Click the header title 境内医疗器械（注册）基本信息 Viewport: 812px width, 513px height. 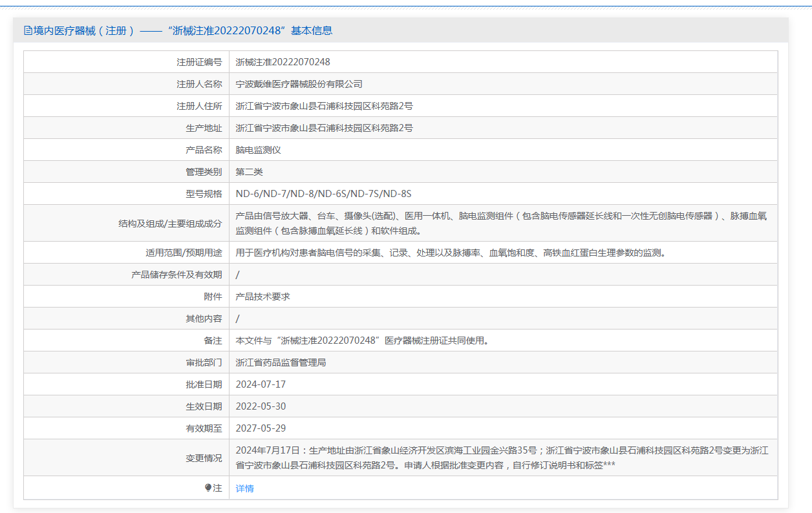click(x=183, y=30)
